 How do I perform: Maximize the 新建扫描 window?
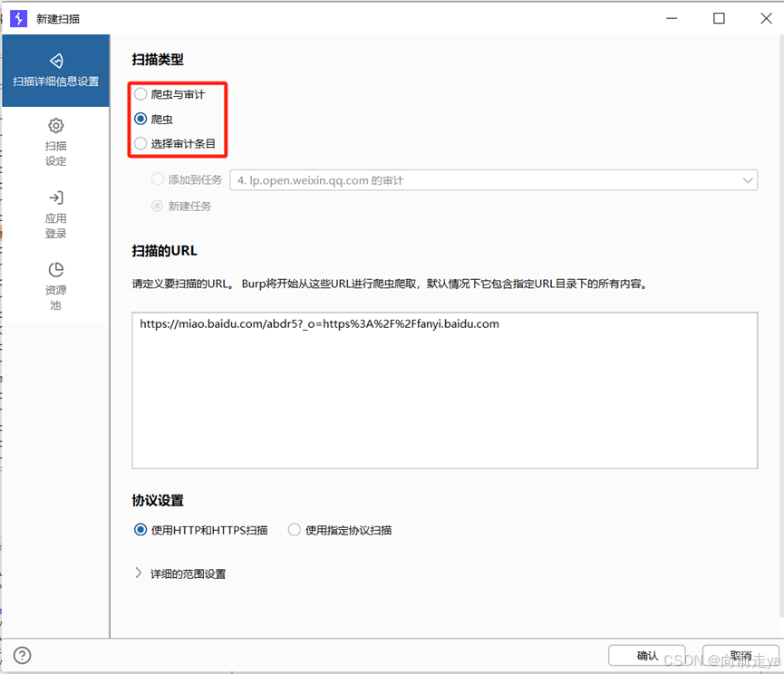719,18
